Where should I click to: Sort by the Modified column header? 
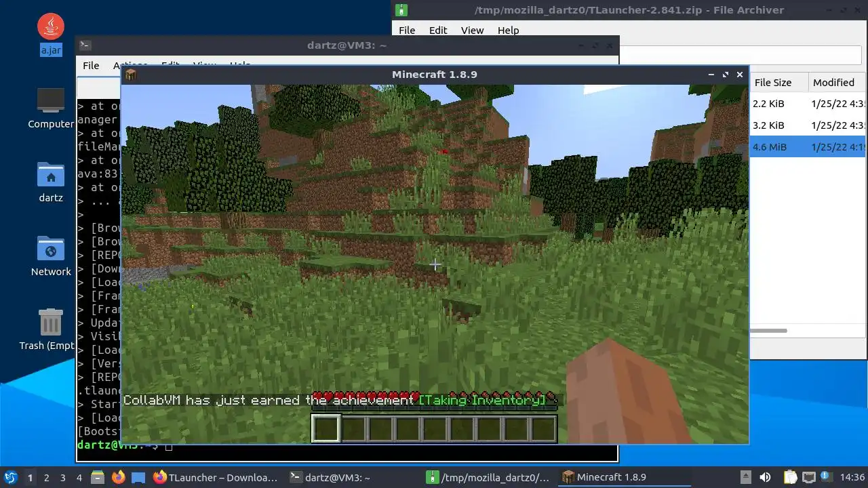point(837,83)
